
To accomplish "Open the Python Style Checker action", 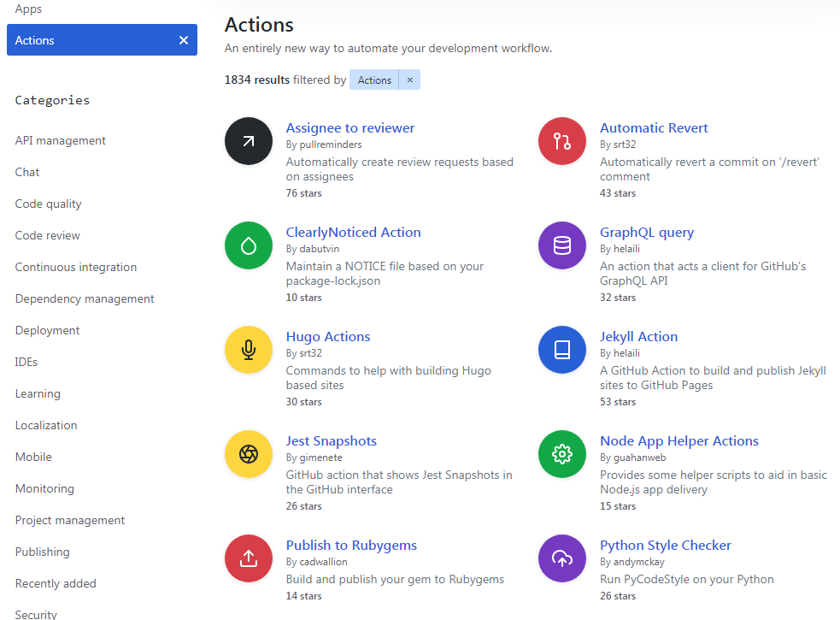I will [666, 545].
